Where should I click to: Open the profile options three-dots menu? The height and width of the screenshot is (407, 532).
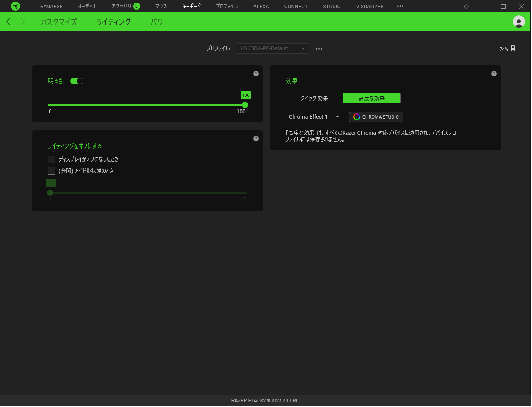click(319, 49)
